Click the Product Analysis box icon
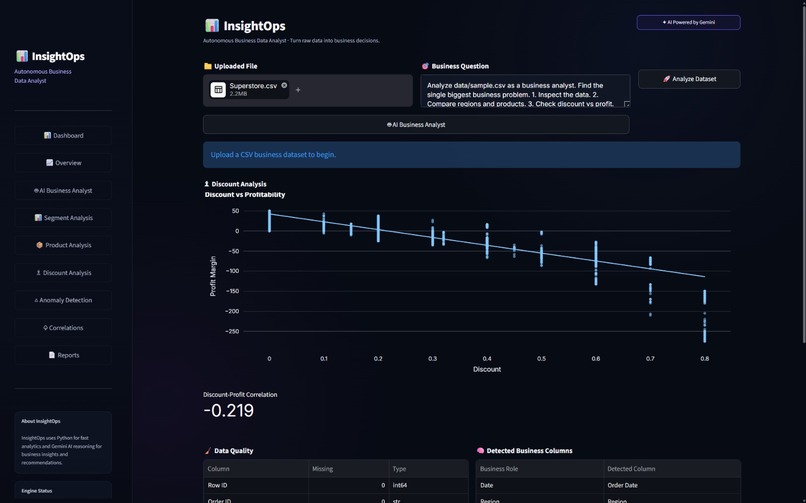The height and width of the screenshot is (503, 806). 40,245
